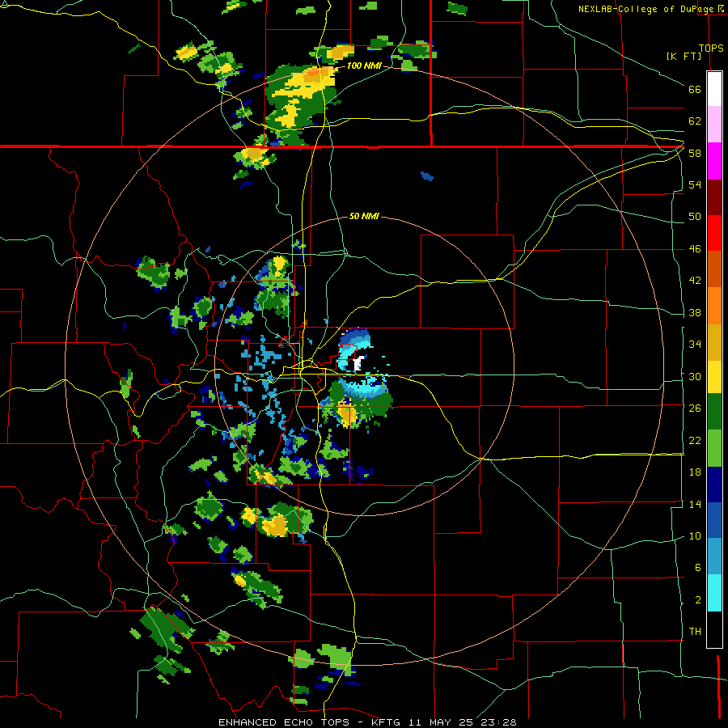
Task: Click the '30' legend value
Action: (x=695, y=376)
